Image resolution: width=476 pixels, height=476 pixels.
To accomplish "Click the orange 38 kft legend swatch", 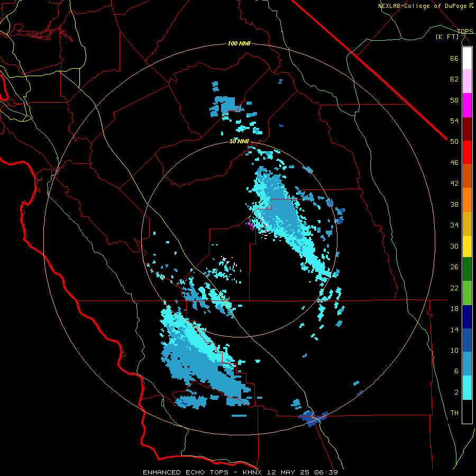I will click(467, 200).
